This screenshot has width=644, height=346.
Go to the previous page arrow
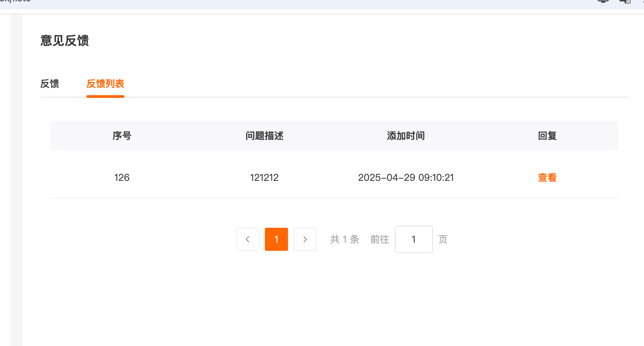tap(248, 239)
